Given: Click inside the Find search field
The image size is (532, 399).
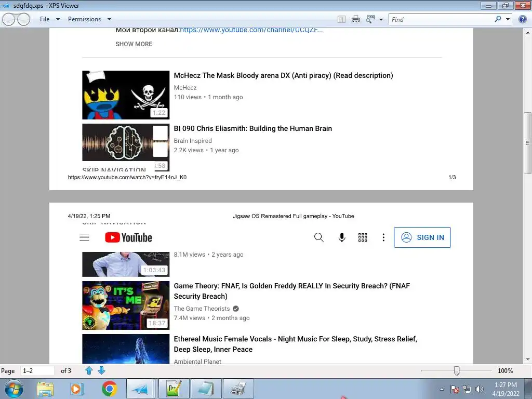Looking at the screenshot, I should (x=441, y=19).
